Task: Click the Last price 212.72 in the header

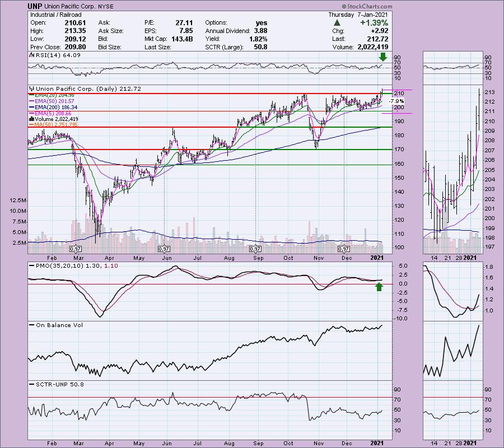Action: pyautogui.click(x=377, y=39)
